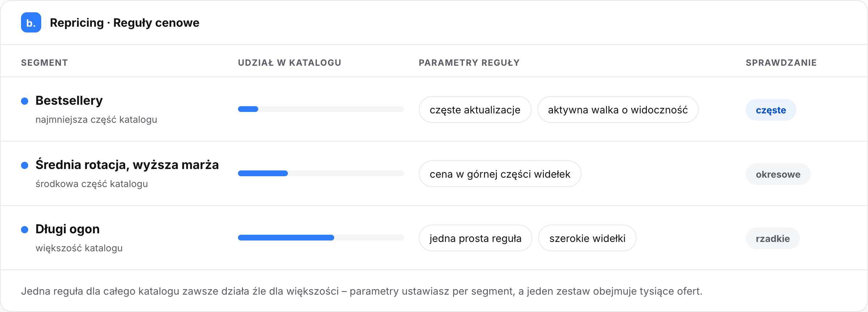Click the blue "częste" checking badge
Image resolution: width=868 pixels, height=312 pixels.
771,110
